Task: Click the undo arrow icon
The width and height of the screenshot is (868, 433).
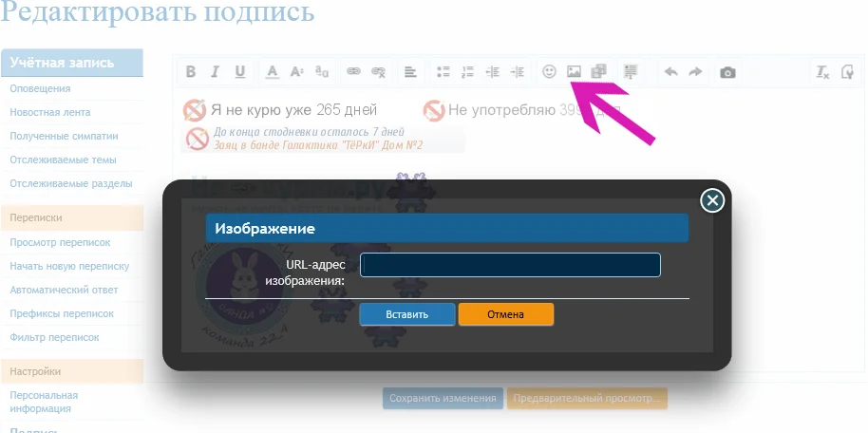Action: pyautogui.click(x=670, y=72)
